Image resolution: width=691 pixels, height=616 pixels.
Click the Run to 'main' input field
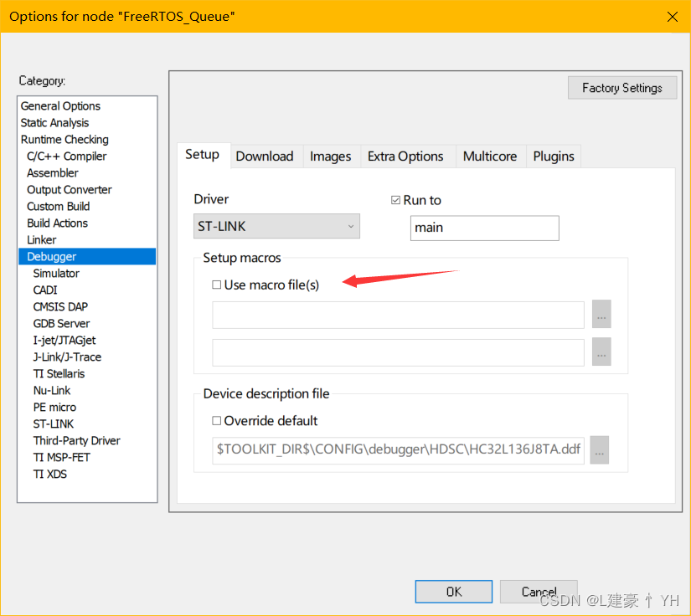tap(484, 228)
